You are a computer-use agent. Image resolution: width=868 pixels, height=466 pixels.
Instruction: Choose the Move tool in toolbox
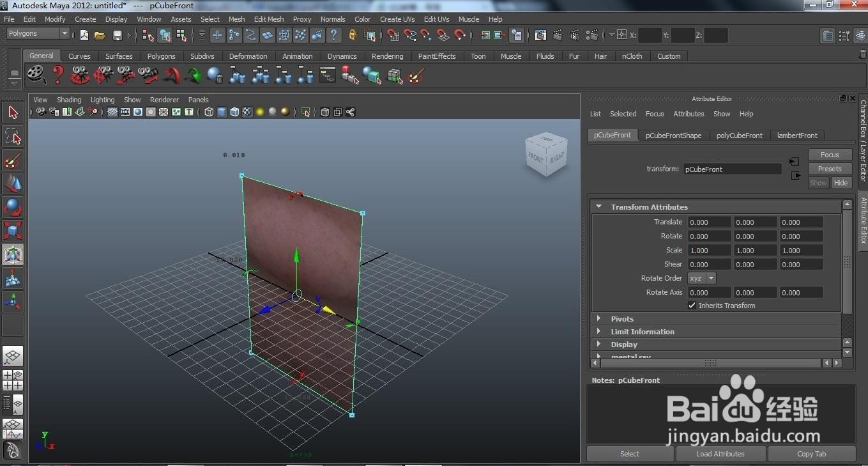click(13, 184)
